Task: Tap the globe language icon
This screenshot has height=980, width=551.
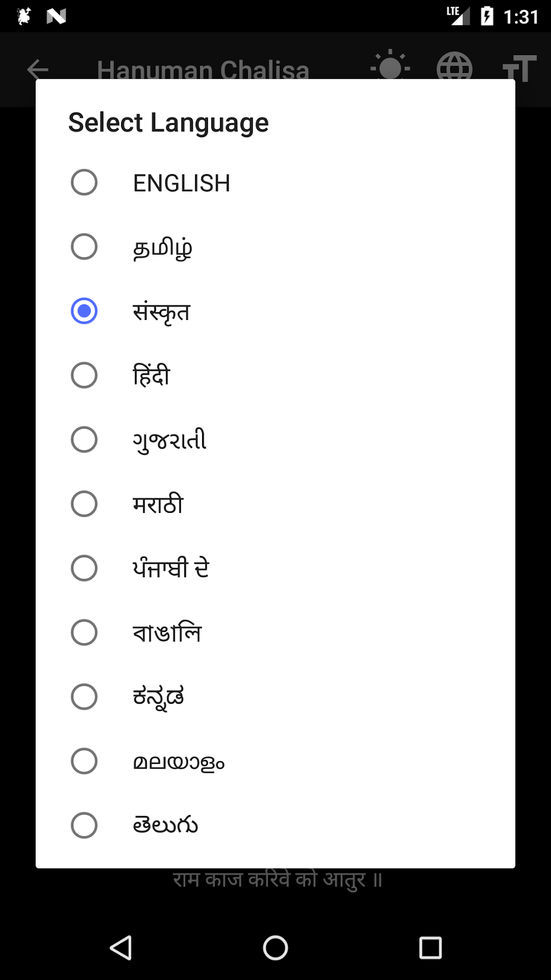Action: [x=454, y=67]
